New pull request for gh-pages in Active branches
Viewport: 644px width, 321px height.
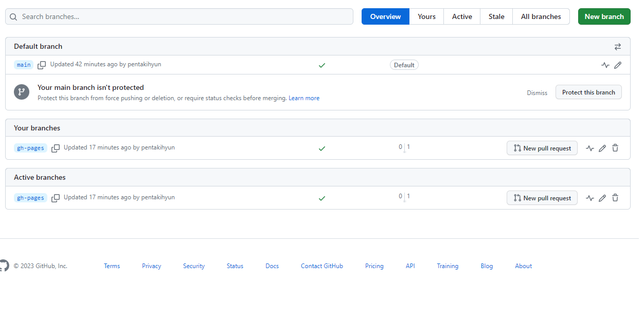pyautogui.click(x=542, y=198)
